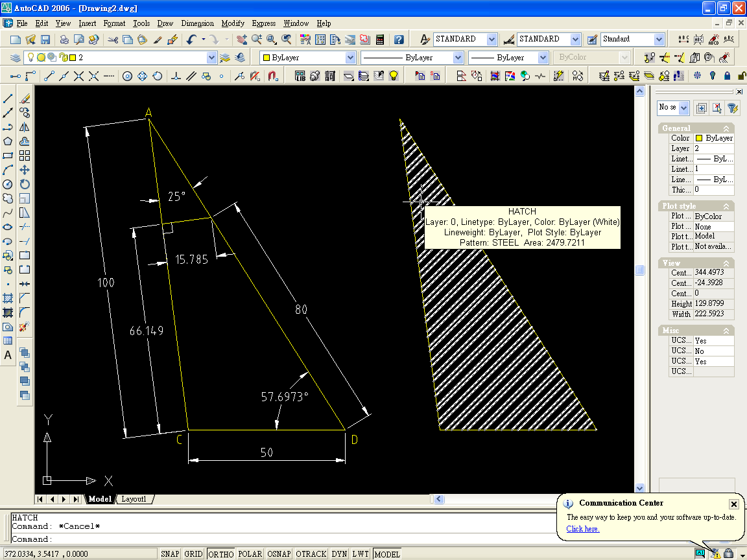Select the Rotate modify tool
747x560 pixels.
point(25,184)
